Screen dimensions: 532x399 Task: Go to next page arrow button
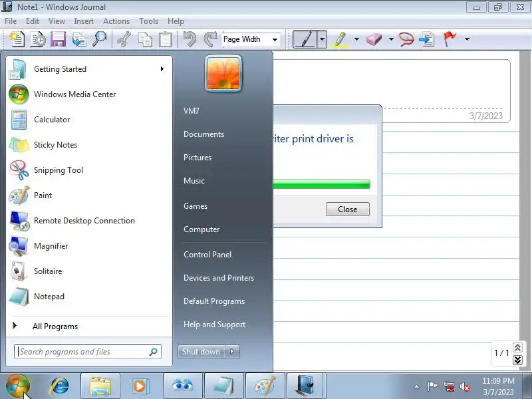517,360
